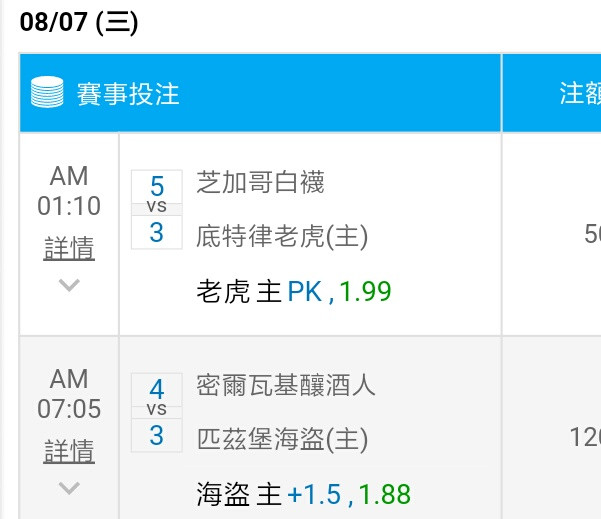Click score 4 for 密爾瓦基釀酒人
Viewport: 601px width, 519px height.
pos(157,389)
